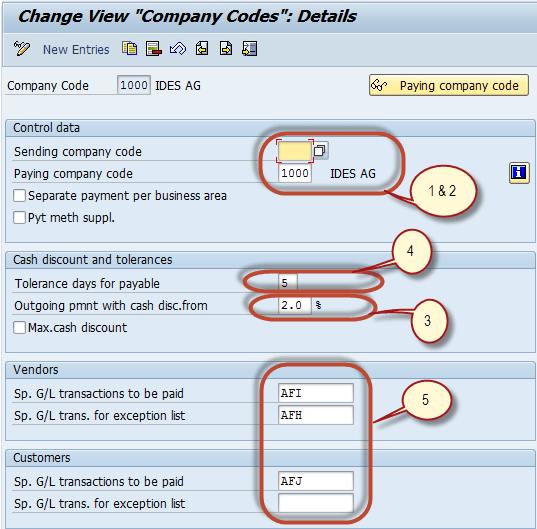Image resolution: width=537 pixels, height=529 pixels.
Task: Click the Paying company code button
Action: click(449, 85)
